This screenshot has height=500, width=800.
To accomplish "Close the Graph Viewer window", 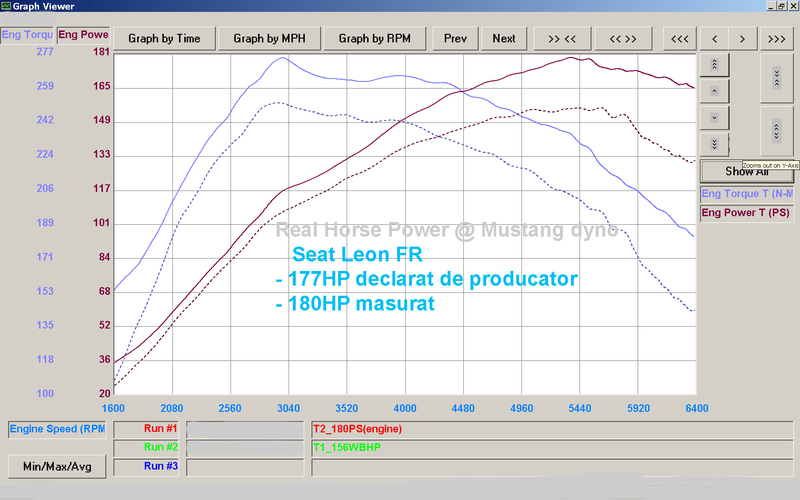I will click(793, 6).
